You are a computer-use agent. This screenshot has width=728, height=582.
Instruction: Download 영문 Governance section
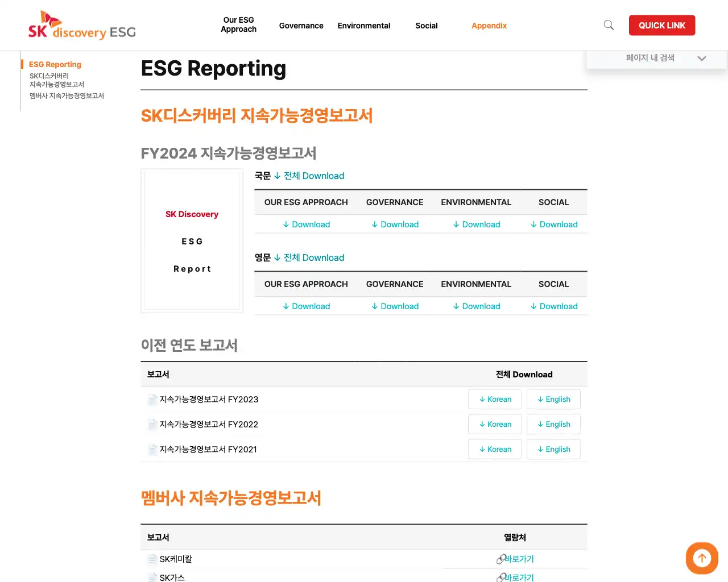coord(395,306)
